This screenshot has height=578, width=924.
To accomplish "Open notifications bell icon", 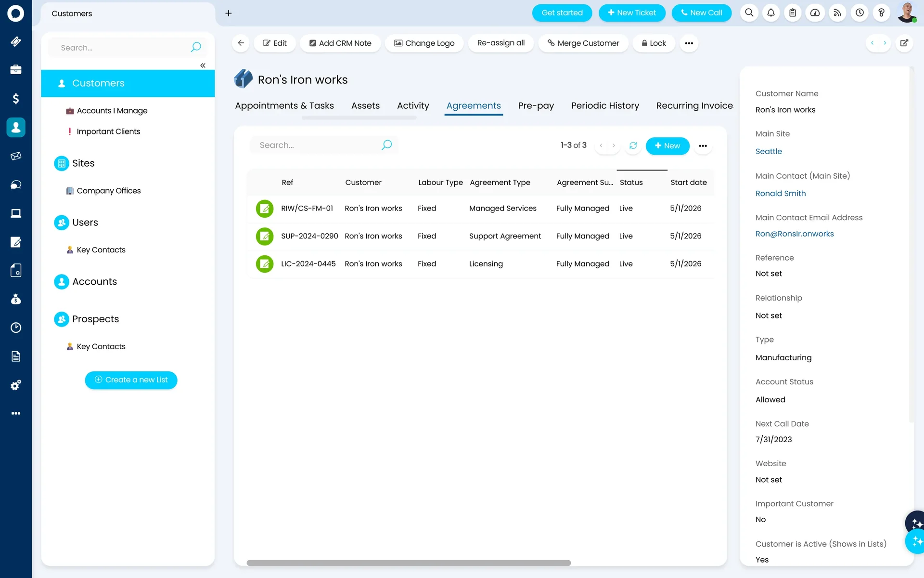I will pyautogui.click(x=771, y=13).
